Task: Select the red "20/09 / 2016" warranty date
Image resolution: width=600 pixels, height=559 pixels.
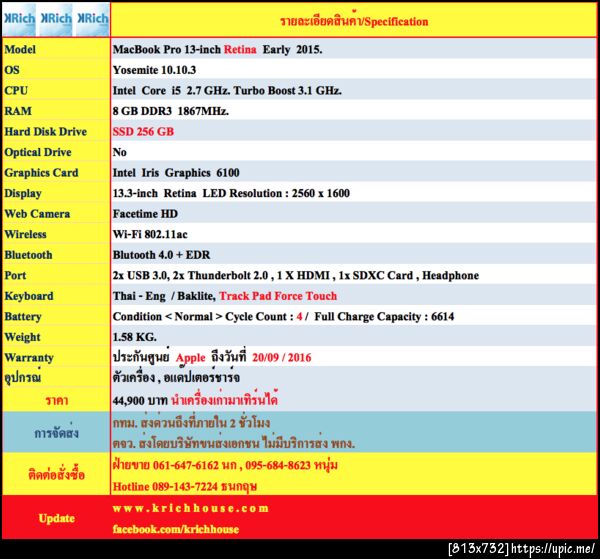Action: tap(282, 358)
